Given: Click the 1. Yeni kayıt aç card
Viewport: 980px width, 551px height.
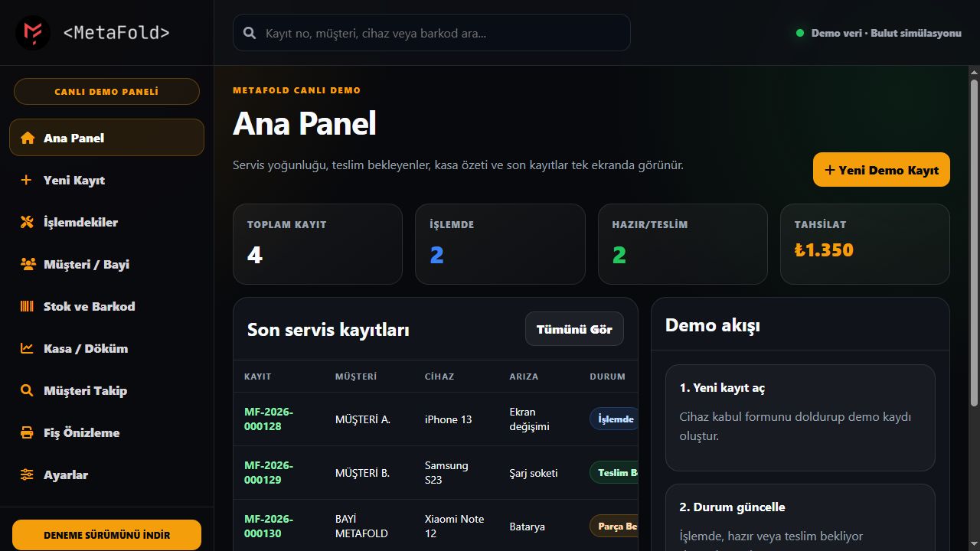Looking at the screenshot, I should 800,418.
